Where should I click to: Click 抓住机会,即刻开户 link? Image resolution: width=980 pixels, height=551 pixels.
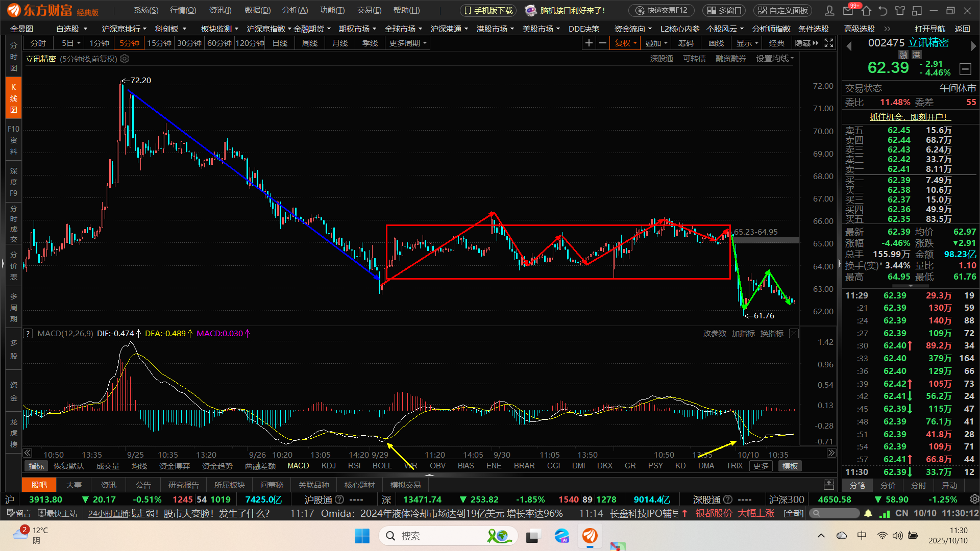pos(908,117)
